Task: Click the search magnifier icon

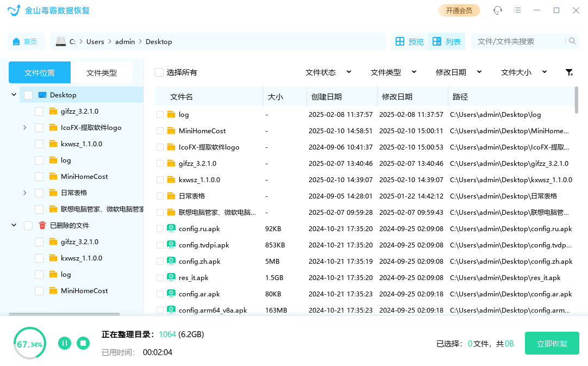Action: pyautogui.click(x=572, y=41)
